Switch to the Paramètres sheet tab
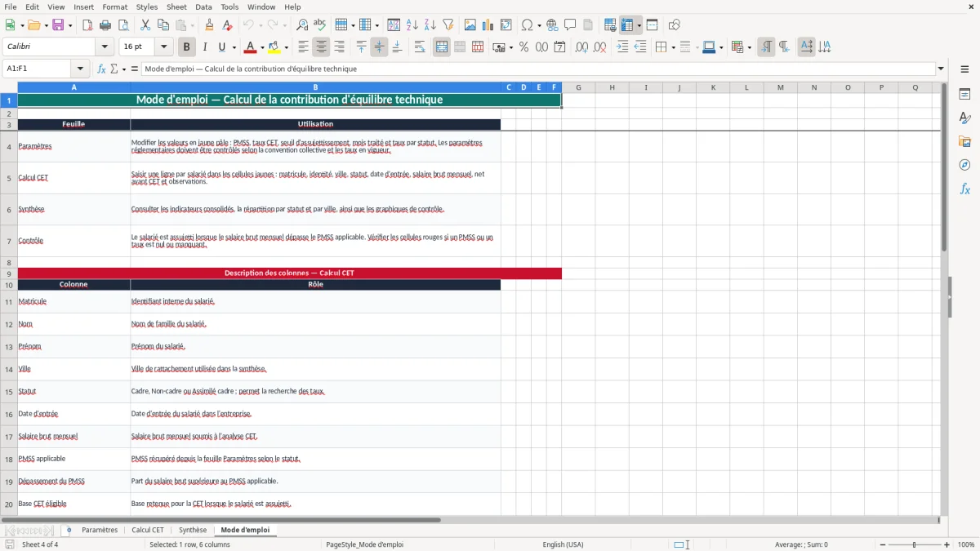The image size is (980, 551). pos(100,530)
